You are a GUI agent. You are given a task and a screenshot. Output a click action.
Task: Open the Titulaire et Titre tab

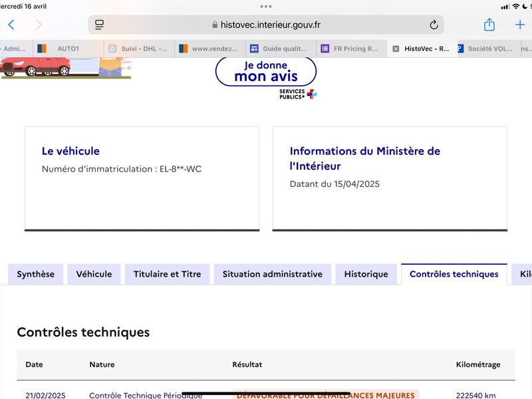click(168, 274)
